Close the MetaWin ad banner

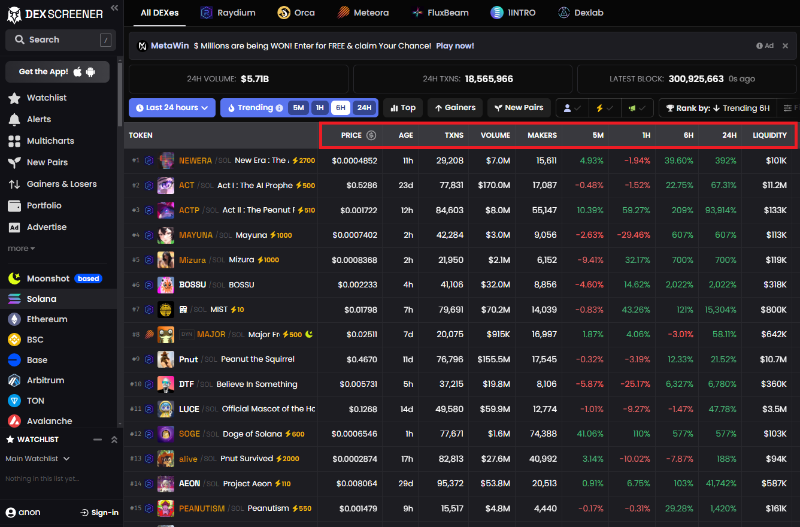(785, 46)
